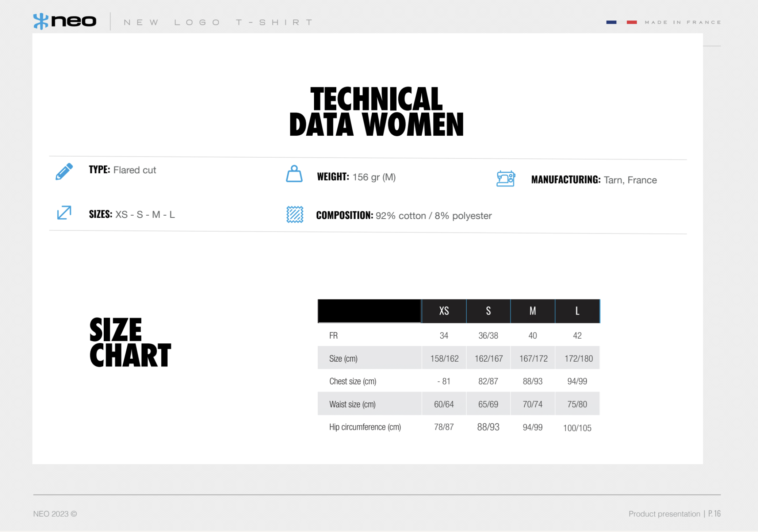Click Hip circumference (cm) row label
Image resolution: width=758 pixels, height=532 pixels.
point(365,427)
